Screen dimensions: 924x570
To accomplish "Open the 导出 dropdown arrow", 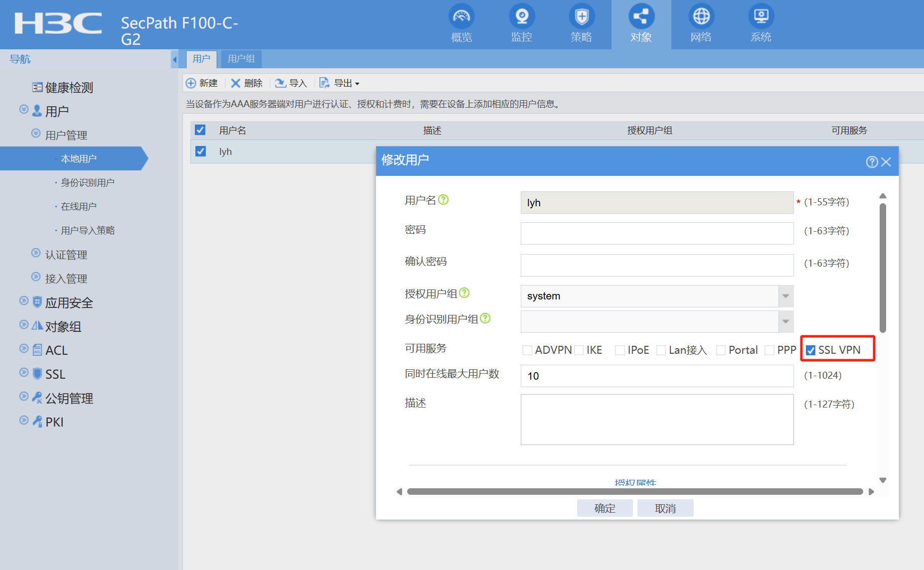I will [x=357, y=84].
